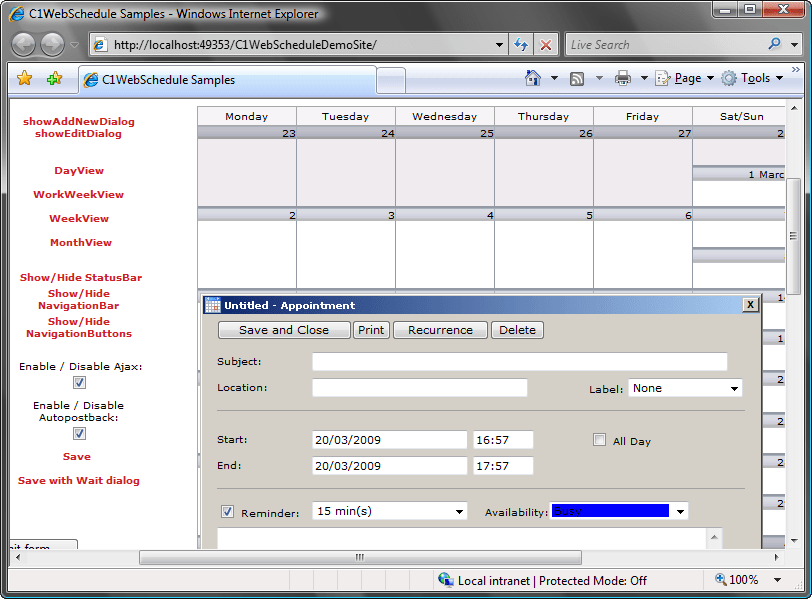Open the Label dropdown in the appointment dialog
This screenshot has height=599, width=812.
(x=734, y=388)
